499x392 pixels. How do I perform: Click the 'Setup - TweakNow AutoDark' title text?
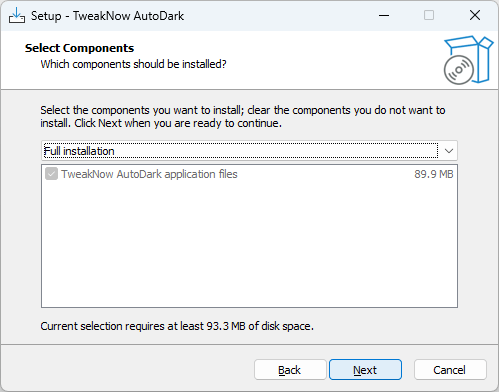107,16
